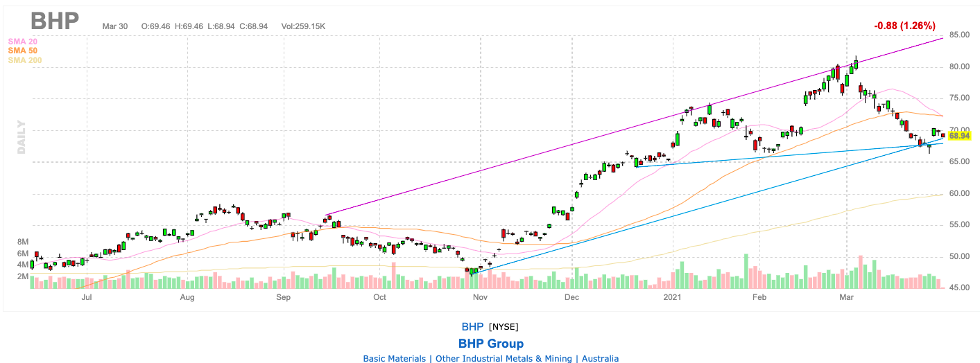Click the Oct month axis label
This screenshot has width=980, height=363.
point(379,297)
